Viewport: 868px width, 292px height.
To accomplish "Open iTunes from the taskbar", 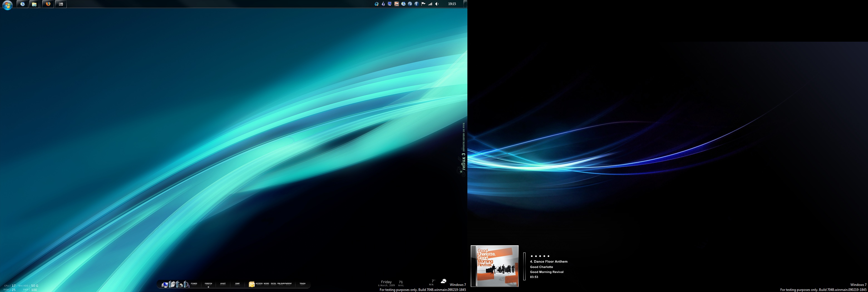I will (22, 4).
